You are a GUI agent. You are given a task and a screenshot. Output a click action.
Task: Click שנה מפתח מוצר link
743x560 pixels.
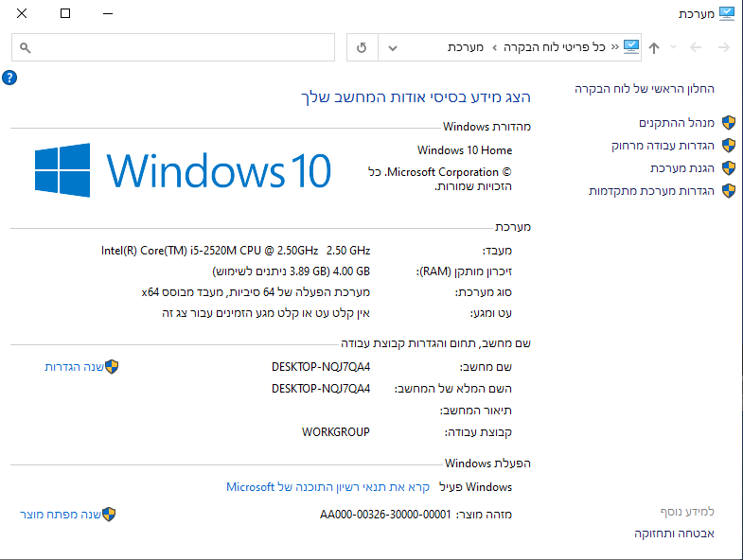click(61, 515)
